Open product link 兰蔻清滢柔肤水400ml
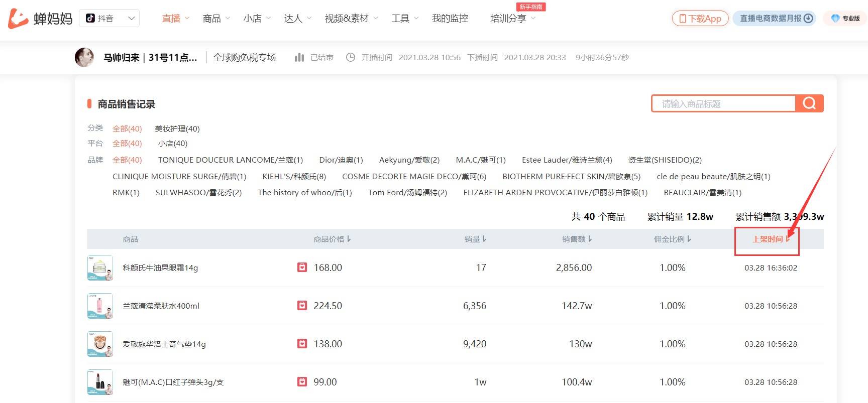 [161, 306]
